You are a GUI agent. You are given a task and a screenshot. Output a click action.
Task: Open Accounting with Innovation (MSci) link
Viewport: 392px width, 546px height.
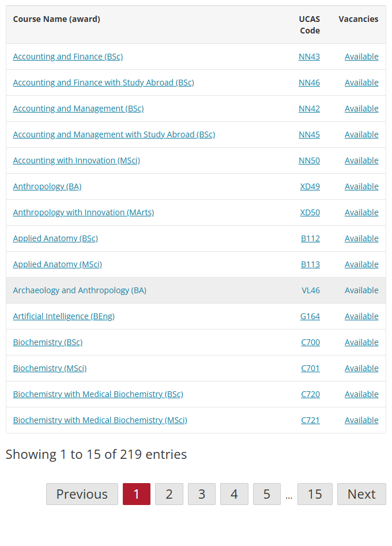77,160
